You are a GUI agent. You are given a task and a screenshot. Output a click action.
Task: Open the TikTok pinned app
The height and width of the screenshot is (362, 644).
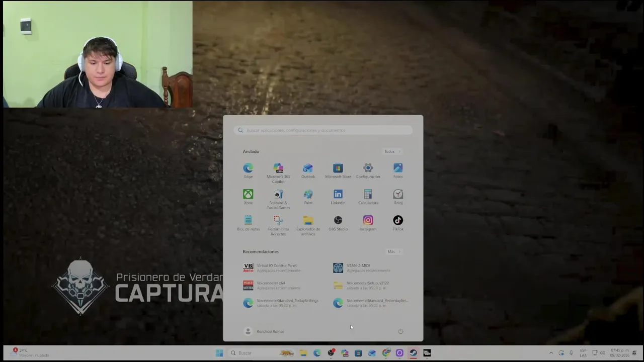click(398, 223)
